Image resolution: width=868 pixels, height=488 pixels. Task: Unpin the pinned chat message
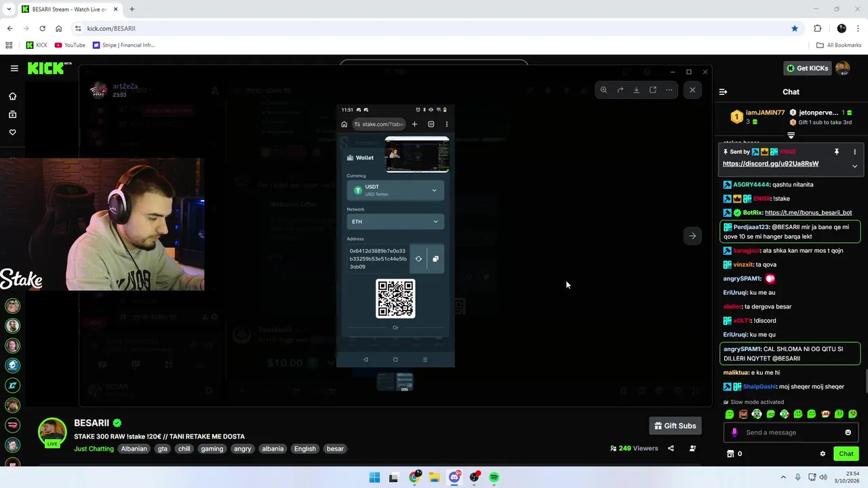pyautogui.click(x=837, y=152)
